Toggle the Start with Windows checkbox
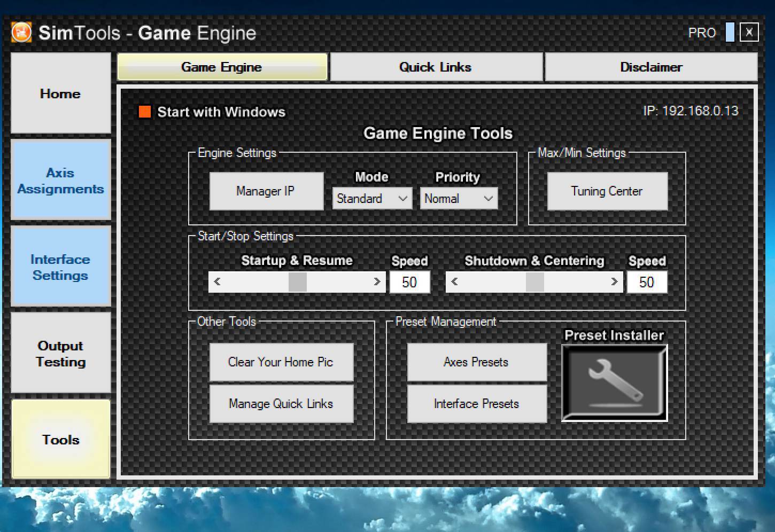The width and height of the screenshot is (775, 532). click(145, 111)
